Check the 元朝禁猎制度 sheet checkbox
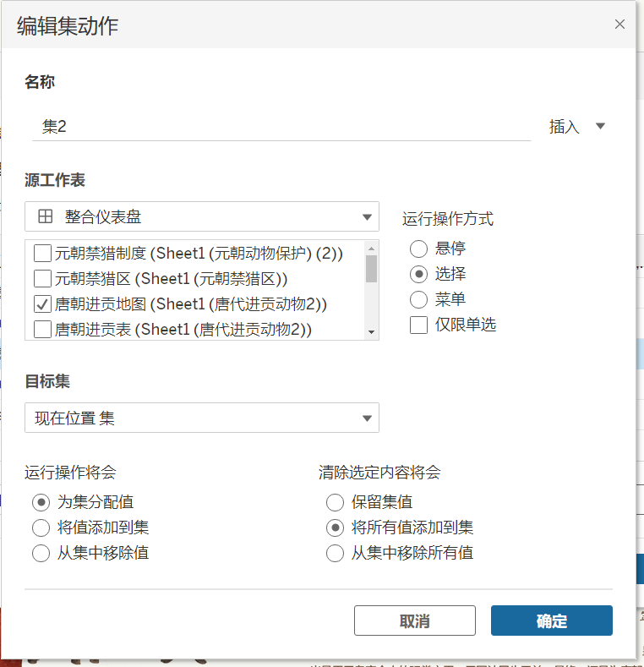This screenshot has width=644, height=667. pyautogui.click(x=42, y=252)
